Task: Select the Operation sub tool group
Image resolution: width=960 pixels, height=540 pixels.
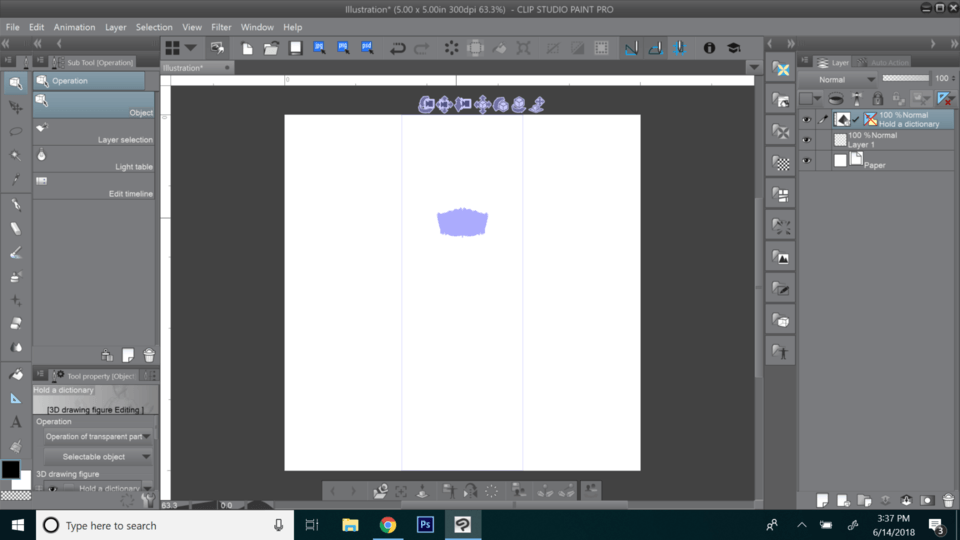Action: pos(89,81)
